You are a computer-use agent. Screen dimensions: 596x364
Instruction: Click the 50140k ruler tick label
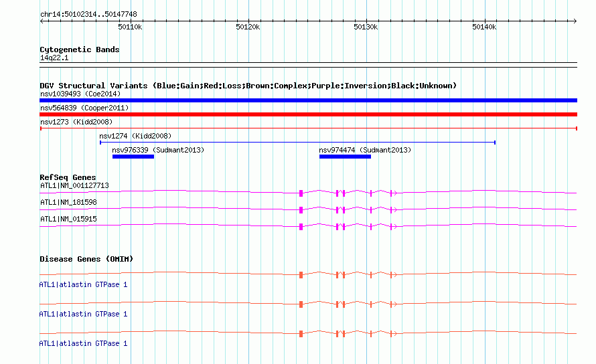(484, 27)
